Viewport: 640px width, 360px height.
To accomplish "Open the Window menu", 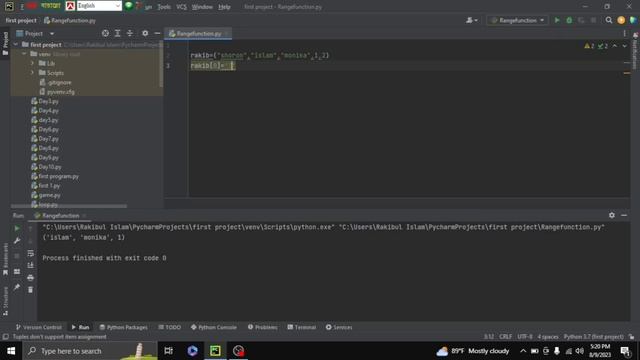I will 202,7.
